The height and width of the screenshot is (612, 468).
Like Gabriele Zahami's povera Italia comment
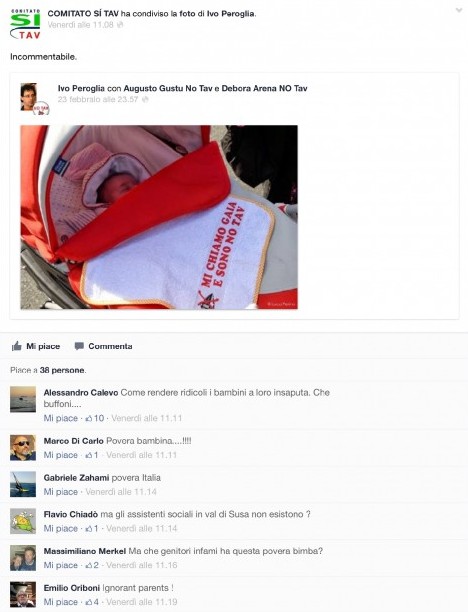[61, 492]
